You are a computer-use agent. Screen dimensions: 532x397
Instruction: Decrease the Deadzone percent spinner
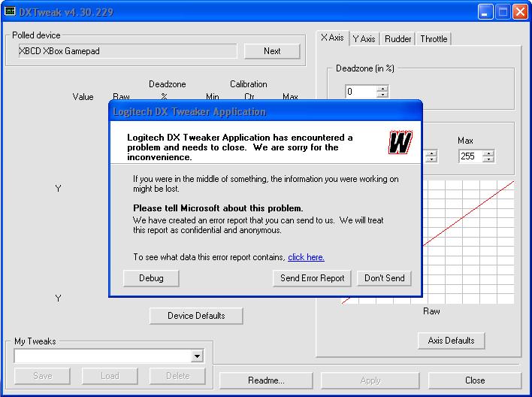[x=382, y=95]
